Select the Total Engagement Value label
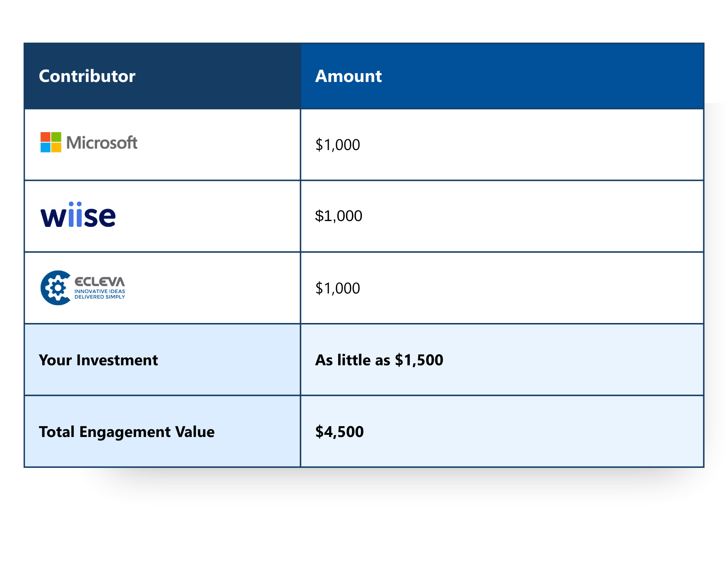 [x=127, y=432]
